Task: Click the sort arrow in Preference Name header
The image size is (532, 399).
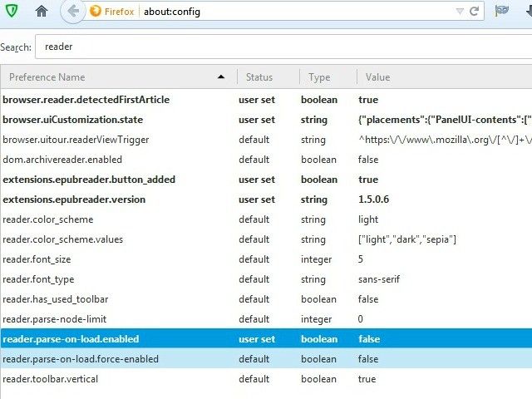Action: tap(221, 77)
